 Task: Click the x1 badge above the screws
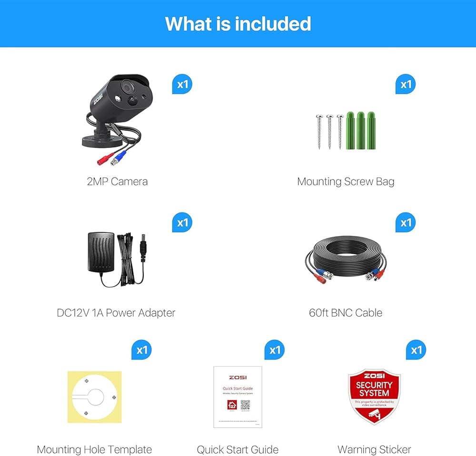(x=406, y=84)
